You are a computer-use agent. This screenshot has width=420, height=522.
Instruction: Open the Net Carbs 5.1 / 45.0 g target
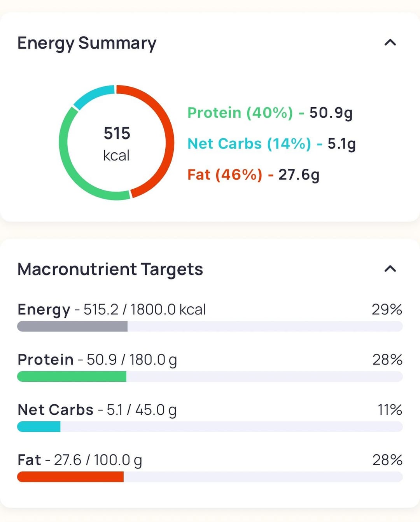(97, 410)
